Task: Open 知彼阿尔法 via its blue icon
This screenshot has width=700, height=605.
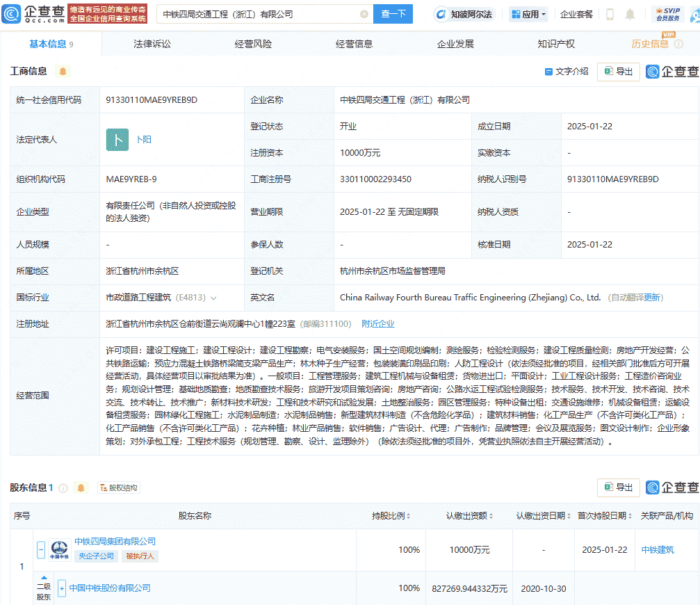Action: [x=441, y=14]
